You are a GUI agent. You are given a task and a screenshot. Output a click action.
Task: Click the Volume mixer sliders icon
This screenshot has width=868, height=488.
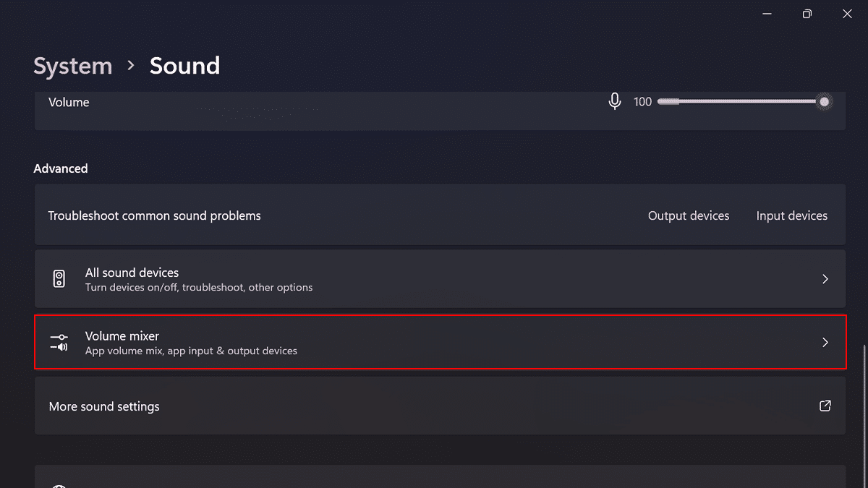click(x=59, y=342)
